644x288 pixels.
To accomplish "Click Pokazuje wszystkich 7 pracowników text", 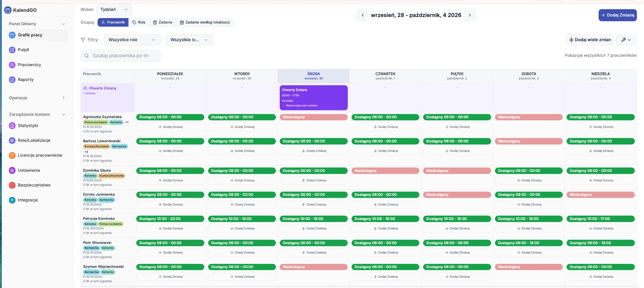I will tap(601, 55).
